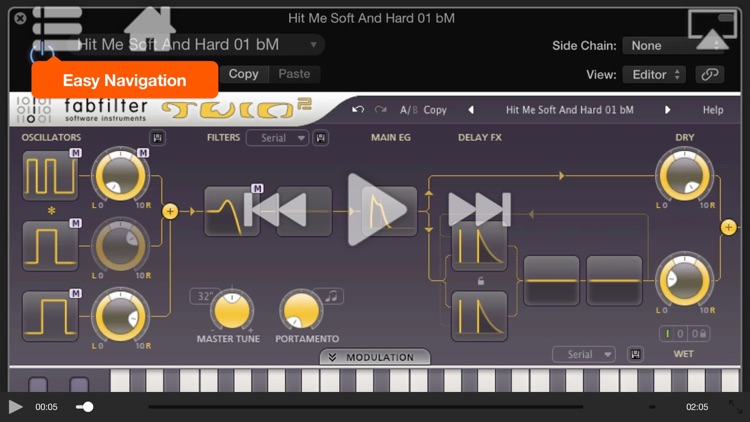Toggle M button on second oscillator waveform
The image size is (750, 422).
75,223
